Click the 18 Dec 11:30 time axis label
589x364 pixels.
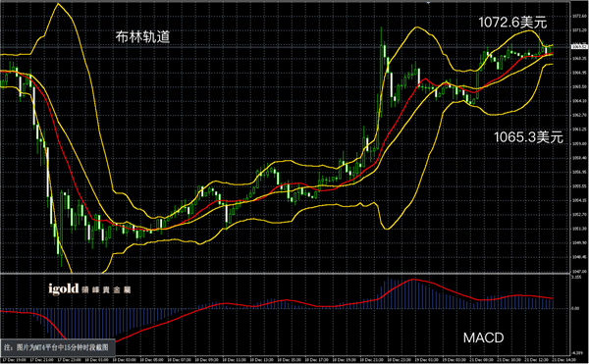[235, 360]
